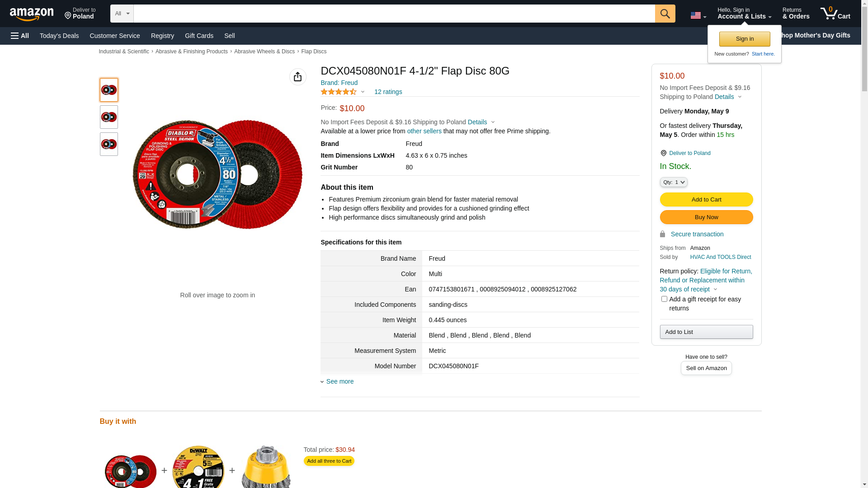
Task: Click the star rating icons
Action: (x=339, y=92)
